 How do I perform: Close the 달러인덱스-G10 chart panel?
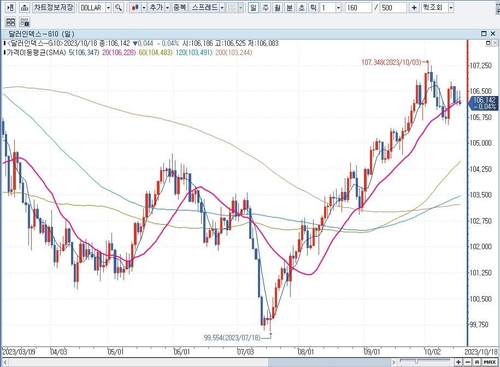coord(493,34)
